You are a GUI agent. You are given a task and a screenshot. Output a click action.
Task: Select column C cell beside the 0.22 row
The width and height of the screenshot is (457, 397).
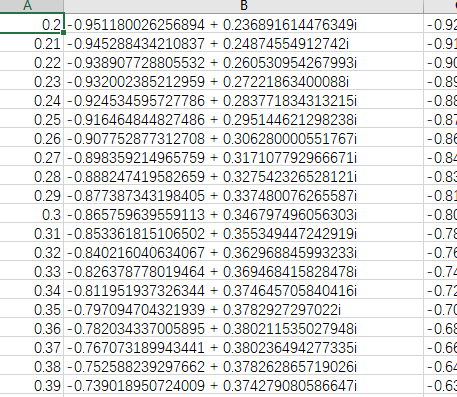pos(440,61)
